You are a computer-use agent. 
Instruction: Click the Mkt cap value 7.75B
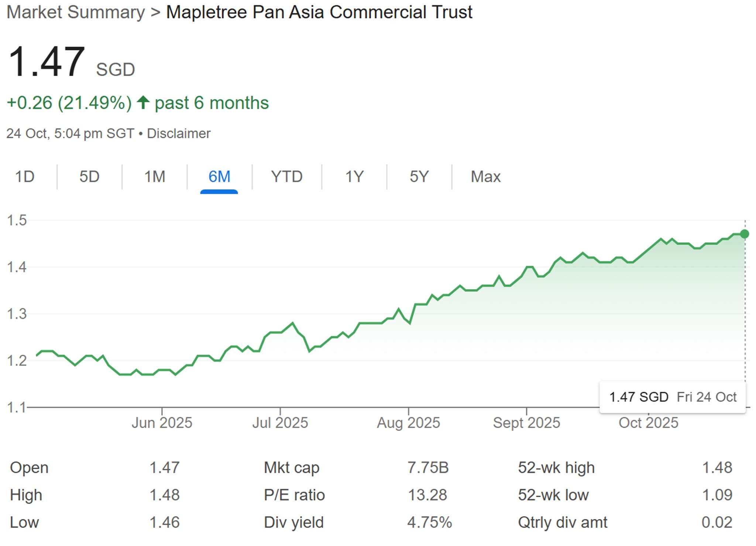[x=428, y=467]
